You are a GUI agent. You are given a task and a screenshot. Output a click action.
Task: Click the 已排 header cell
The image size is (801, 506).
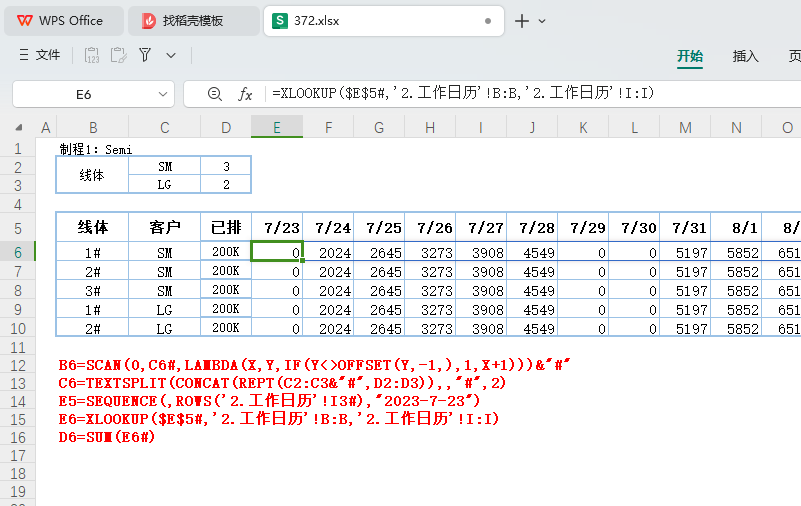click(226, 227)
